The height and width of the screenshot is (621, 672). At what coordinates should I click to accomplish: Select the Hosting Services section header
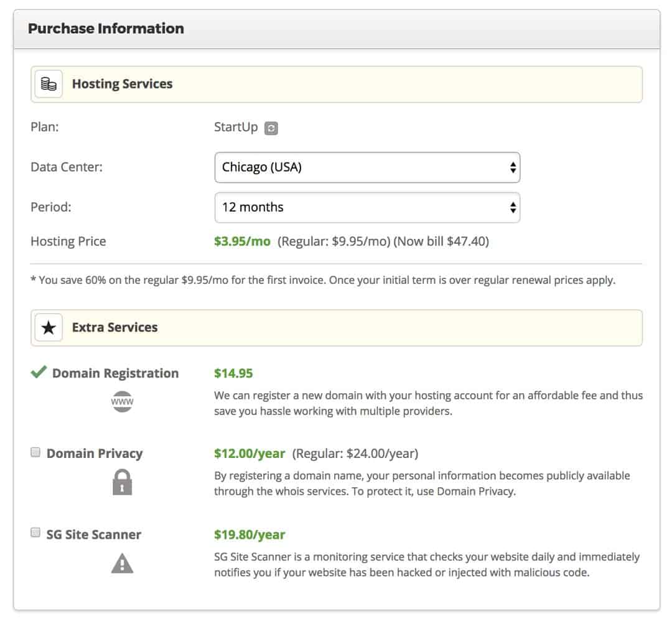pos(123,83)
